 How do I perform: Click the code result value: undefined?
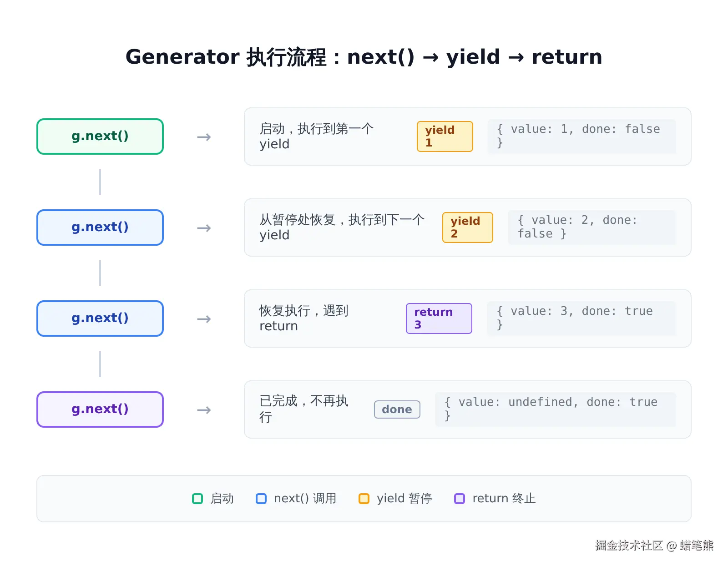[556, 409]
